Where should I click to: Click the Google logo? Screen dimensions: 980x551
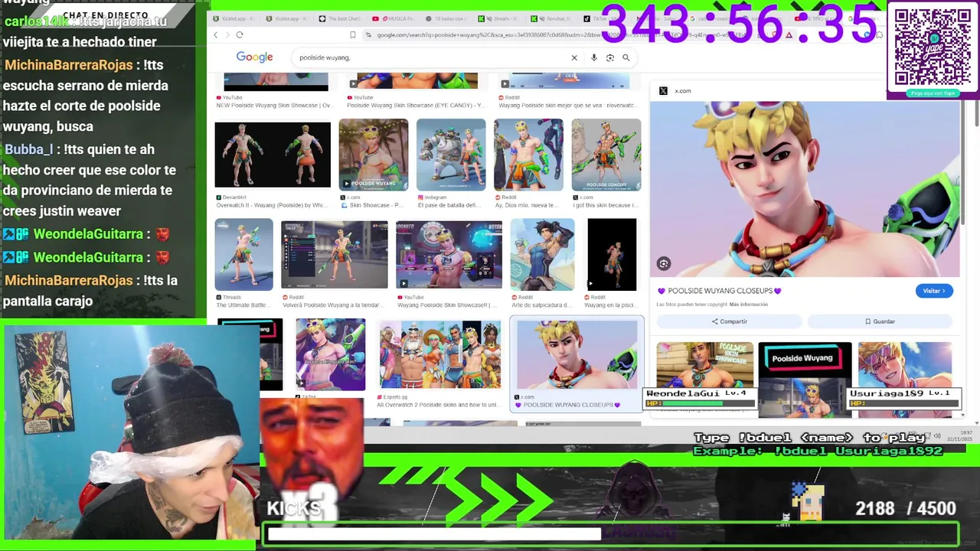point(254,57)
